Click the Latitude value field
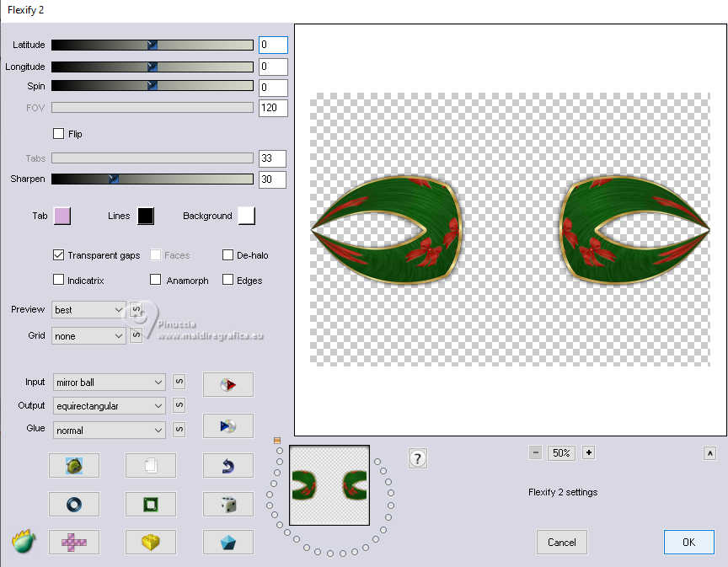 [x=273, y=45]
